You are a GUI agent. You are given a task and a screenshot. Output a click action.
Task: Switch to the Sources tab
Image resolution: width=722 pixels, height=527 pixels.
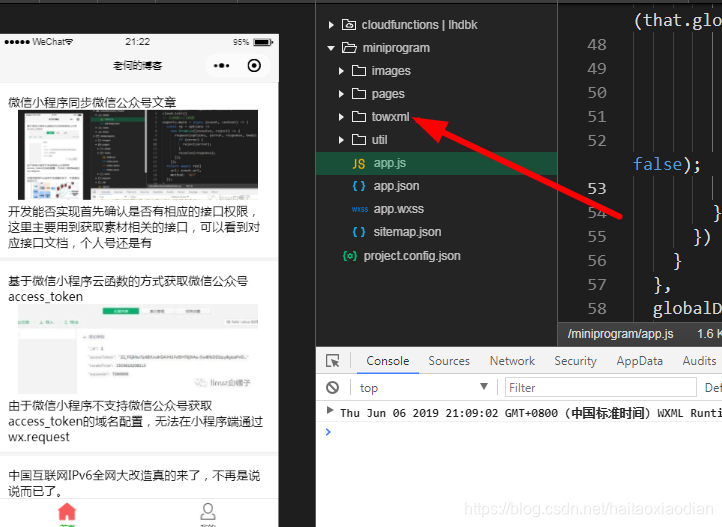click(x=449, y=361)
